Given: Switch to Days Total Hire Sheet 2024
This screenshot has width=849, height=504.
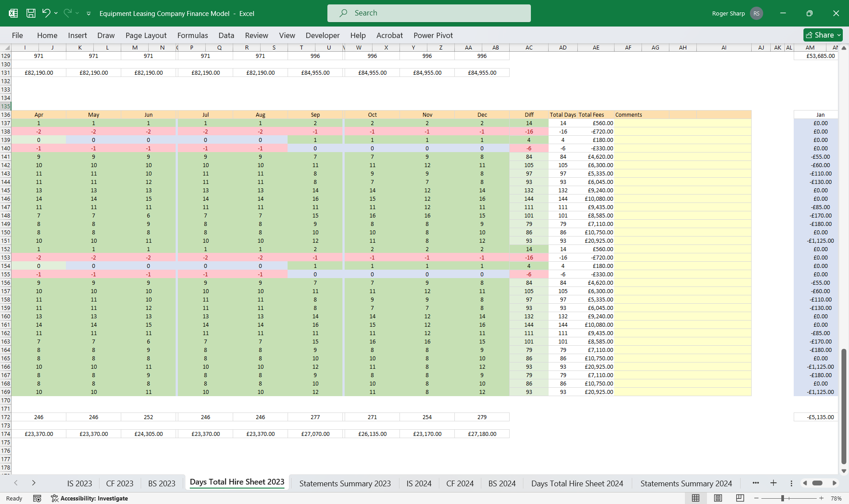Looking at the screenshot, I should 577,483.
